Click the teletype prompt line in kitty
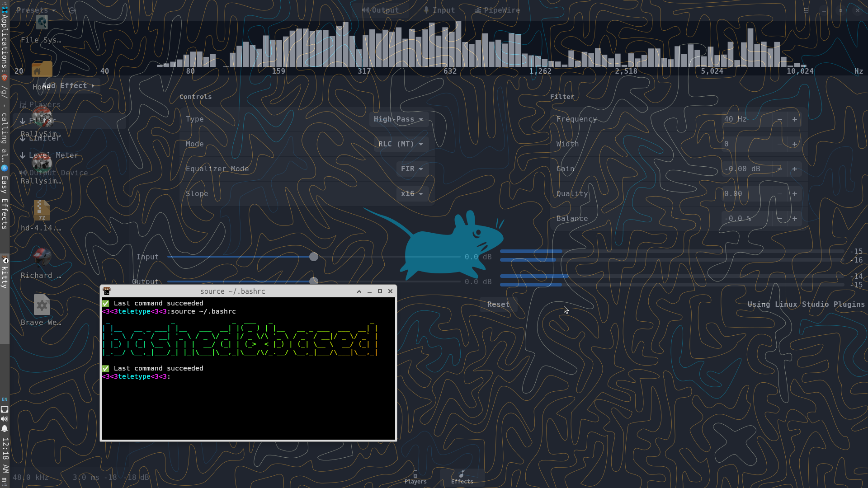This screenshot has width=868, height=488. pyautogui.click(x=136, y=377)
